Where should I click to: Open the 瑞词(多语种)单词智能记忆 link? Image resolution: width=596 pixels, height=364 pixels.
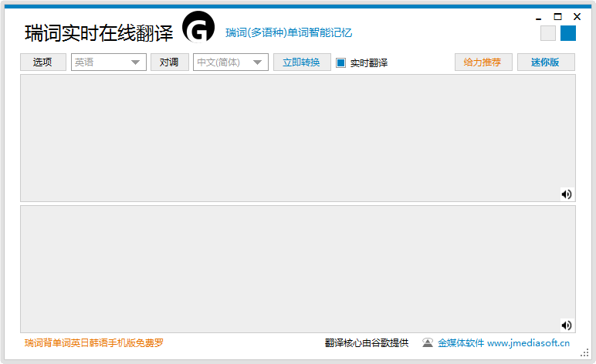point(289,32)
